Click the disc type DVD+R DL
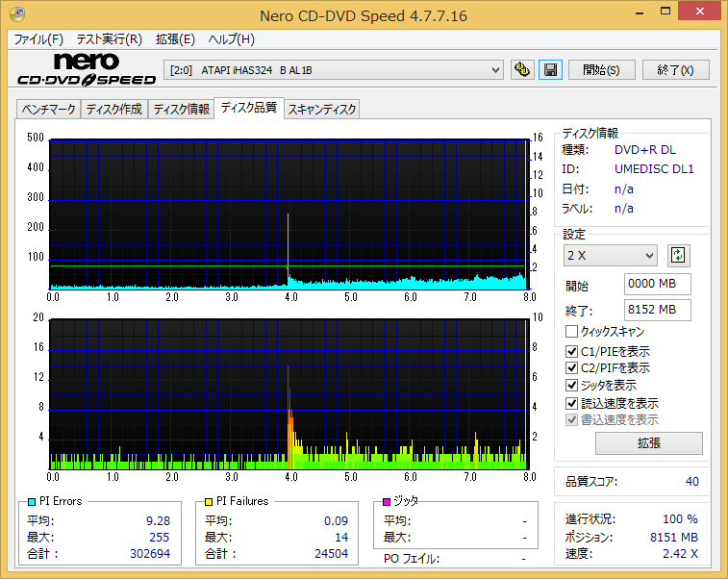Screen dimensions: 728x579 pos(645,150)
